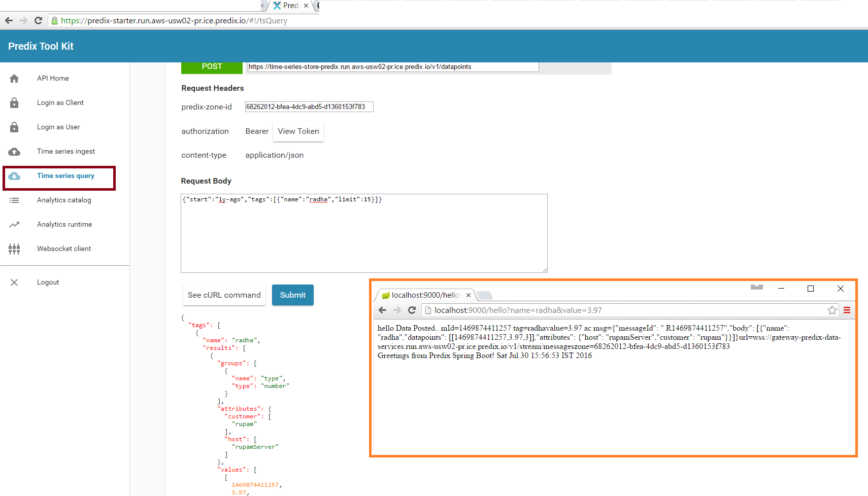Screen dimensions: 868x496
Task: Click the Request Body resize handle
Action: (545, 270)
